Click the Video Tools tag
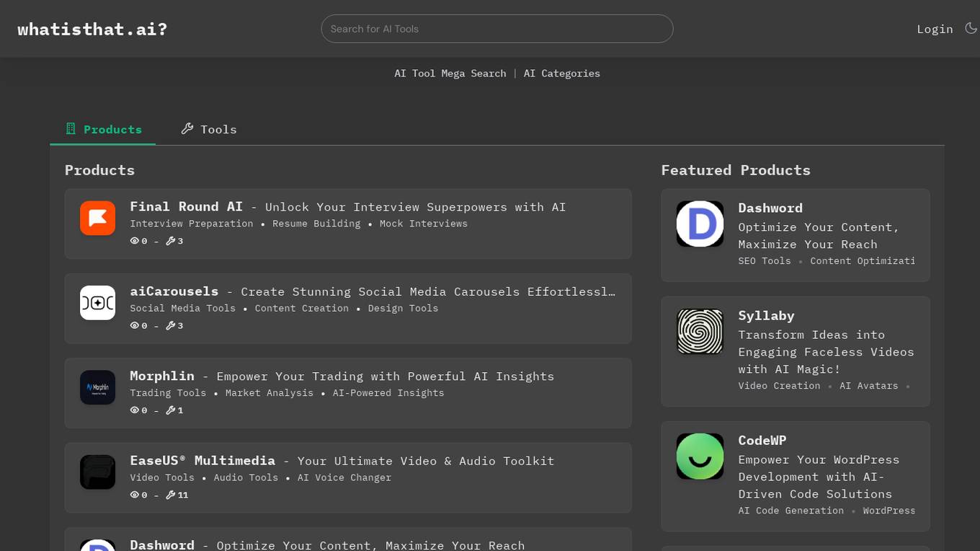 [162, 477]
